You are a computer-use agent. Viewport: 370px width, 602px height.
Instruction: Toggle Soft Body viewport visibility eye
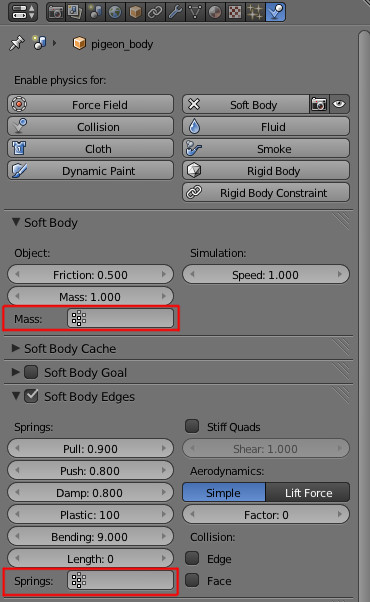point(339,104)
